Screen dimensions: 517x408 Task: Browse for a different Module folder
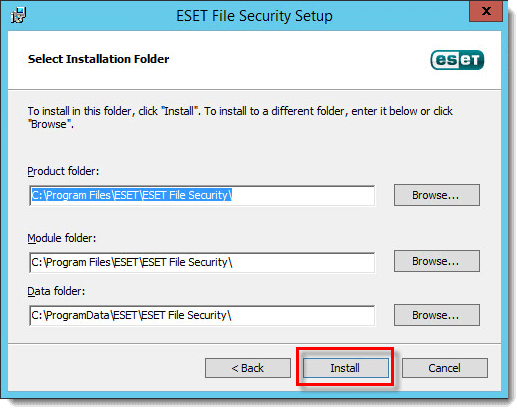click(x=437, y=261)
